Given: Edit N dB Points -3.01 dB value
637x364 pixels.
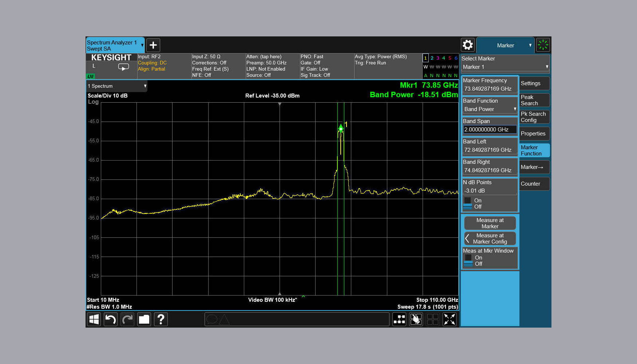Looking at the screenshot, I should click(490, 191).
